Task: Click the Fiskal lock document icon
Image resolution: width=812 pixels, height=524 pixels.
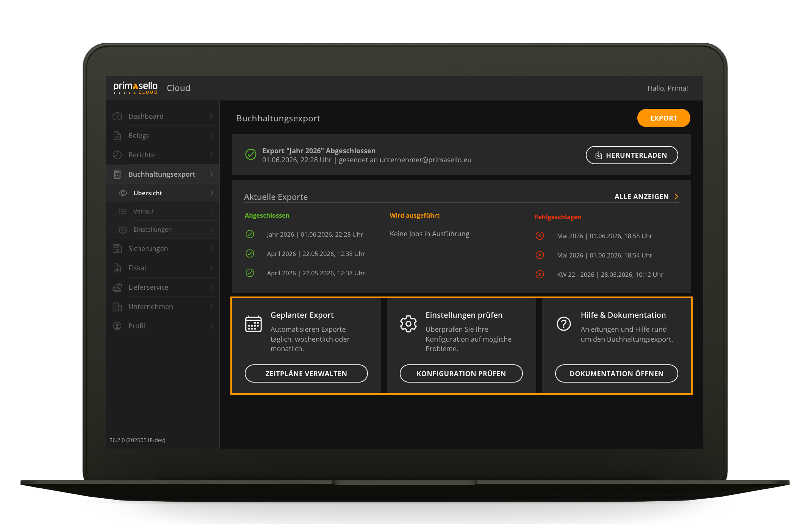Action: (117, 268)
